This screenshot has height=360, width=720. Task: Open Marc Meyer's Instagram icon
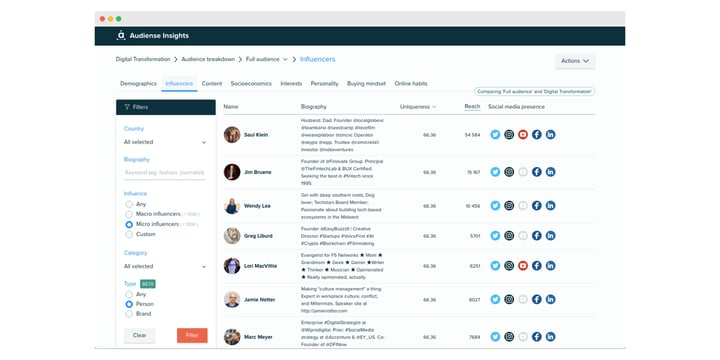pos(509,337)
